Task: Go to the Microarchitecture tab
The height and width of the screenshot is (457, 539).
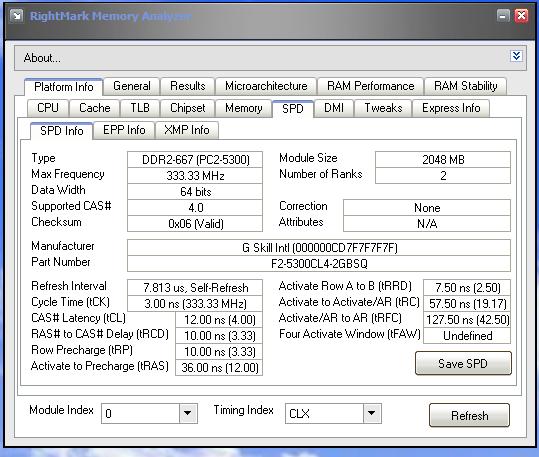Action: (x=266, y=86)
